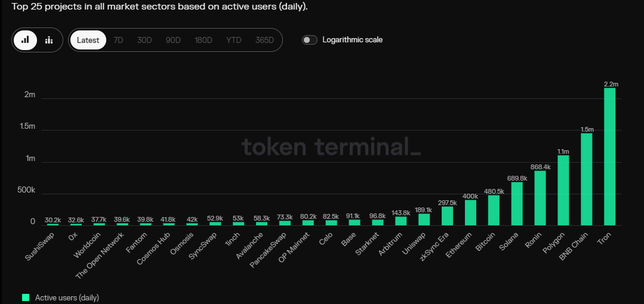Select the 365D time range
644x304 pixels.
click(x=264, y=40)
